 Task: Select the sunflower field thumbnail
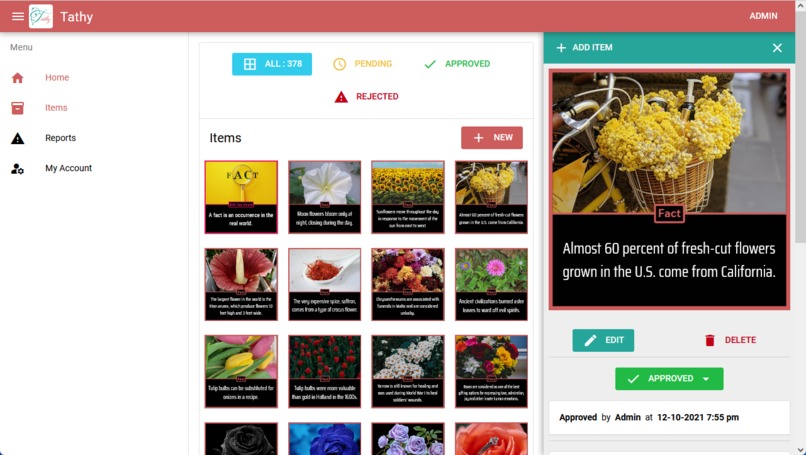point(408,197)
